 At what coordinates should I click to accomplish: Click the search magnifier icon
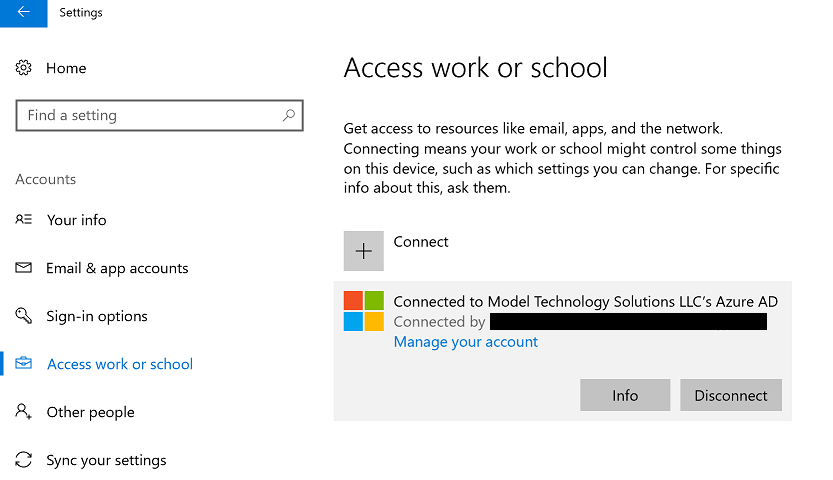click(288, 115)
